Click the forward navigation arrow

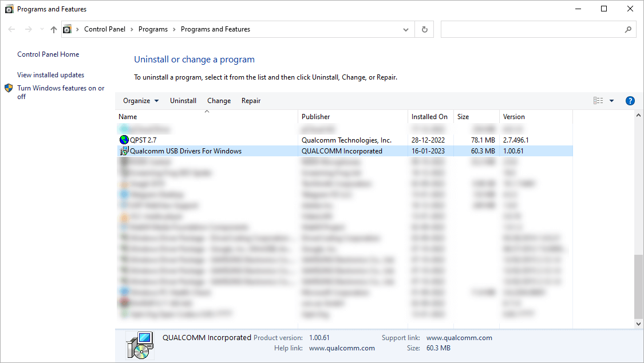(x=27, y=29)
